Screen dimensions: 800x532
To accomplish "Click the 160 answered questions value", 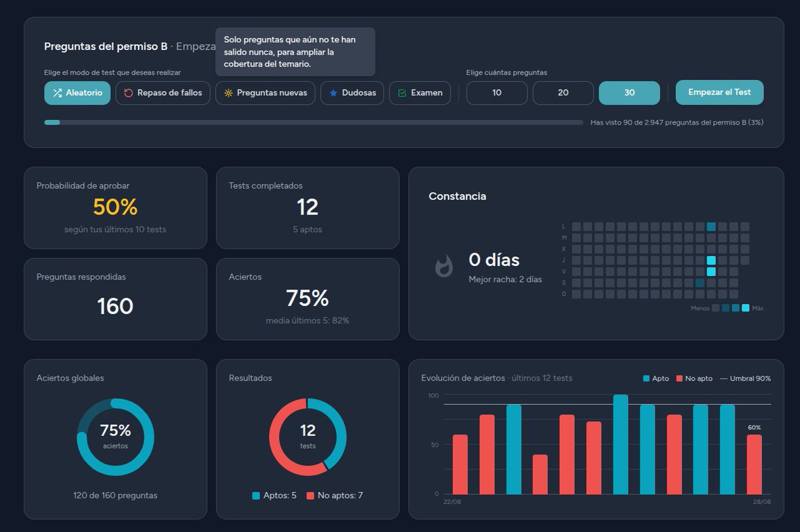I will [115, 306].
